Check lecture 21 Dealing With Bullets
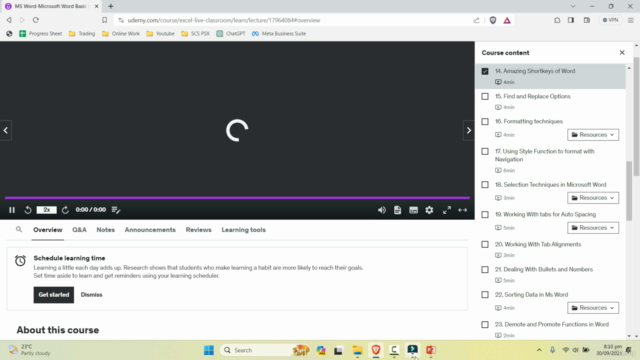This screenshot has height=360, width=640. pyautogui.click(x=485, y=270)
